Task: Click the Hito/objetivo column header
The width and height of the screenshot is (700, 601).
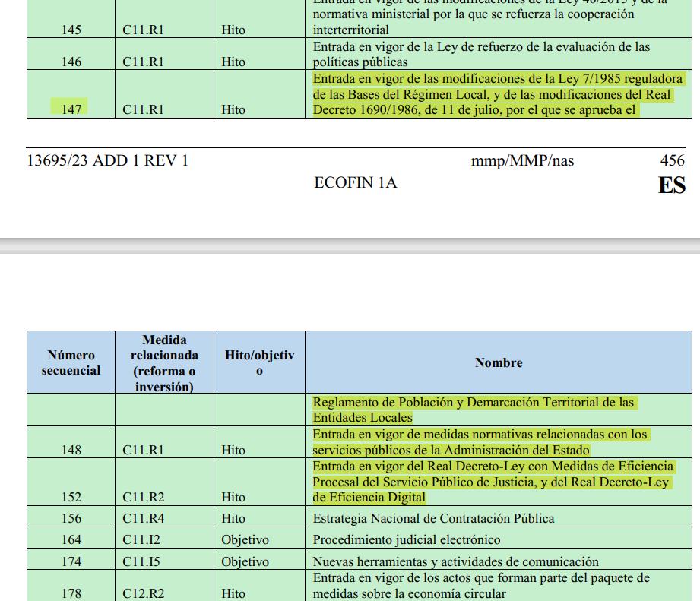Action: pyautogui.click(x=259, y=362)
